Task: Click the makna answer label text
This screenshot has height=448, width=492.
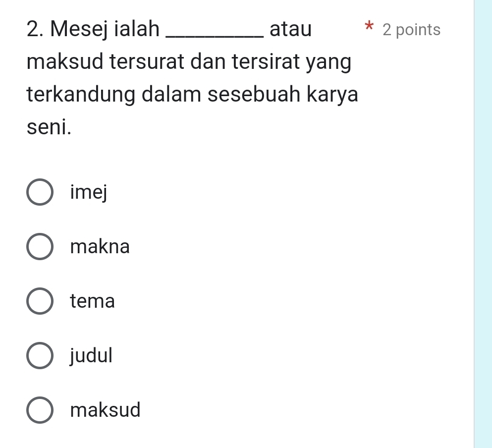Action: point(100,246)
